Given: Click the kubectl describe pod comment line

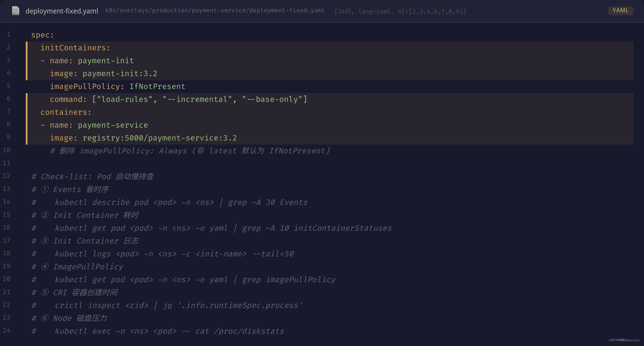Looking at the screenshot, I should (169, 202).
